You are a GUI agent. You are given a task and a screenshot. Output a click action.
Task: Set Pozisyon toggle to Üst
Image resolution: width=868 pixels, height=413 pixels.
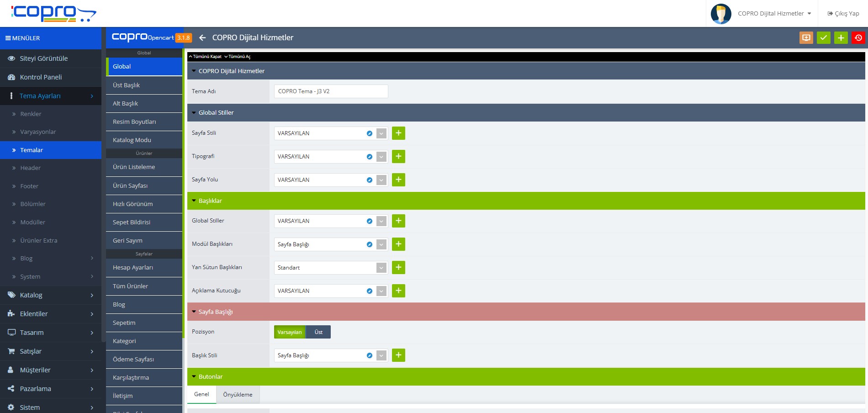click(x=318, y=332)
